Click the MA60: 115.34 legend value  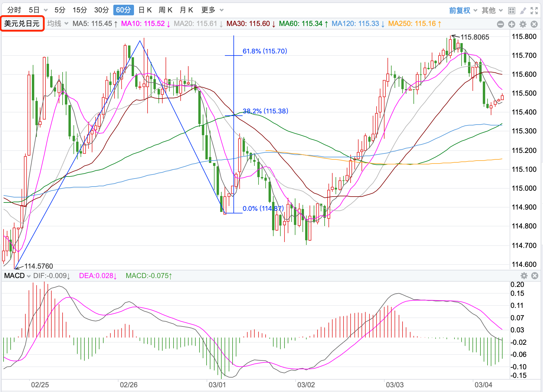[304, 24]
